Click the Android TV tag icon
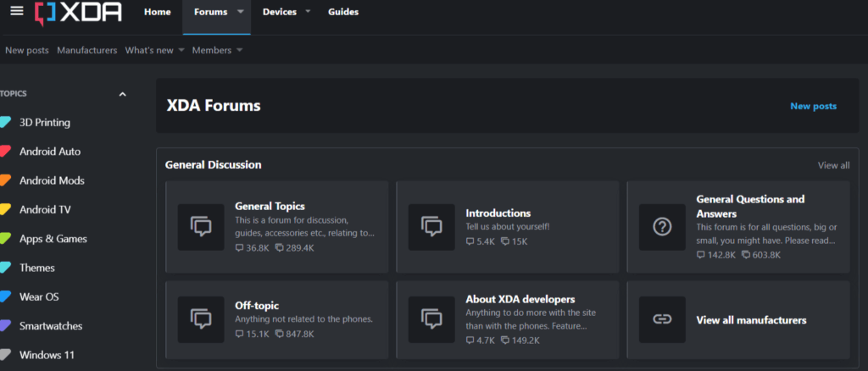This screenshot has height=371, width=868. coord(5,209)
